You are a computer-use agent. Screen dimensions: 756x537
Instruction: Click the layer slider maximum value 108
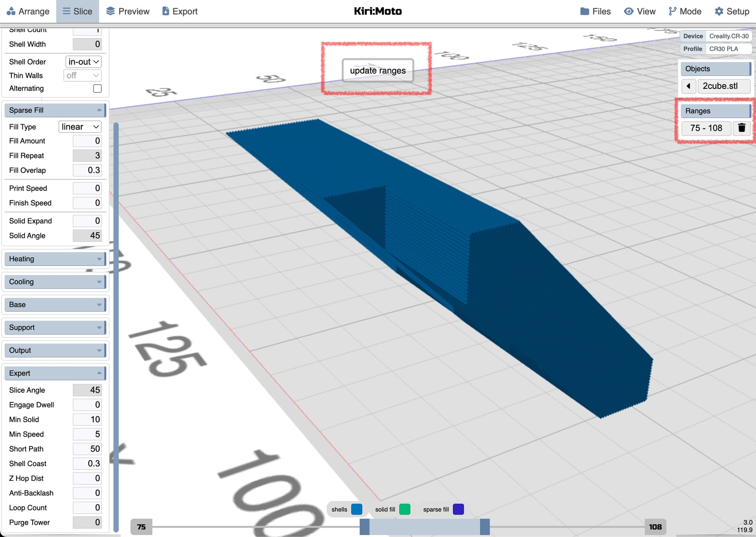(x=655, y=527)
